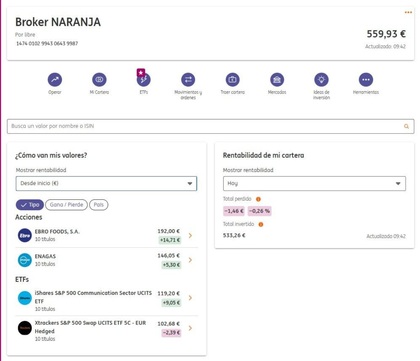420x361 pixels.
Task: Open EBRO FOODS, S.A. stock name
Action: point(57,231)
